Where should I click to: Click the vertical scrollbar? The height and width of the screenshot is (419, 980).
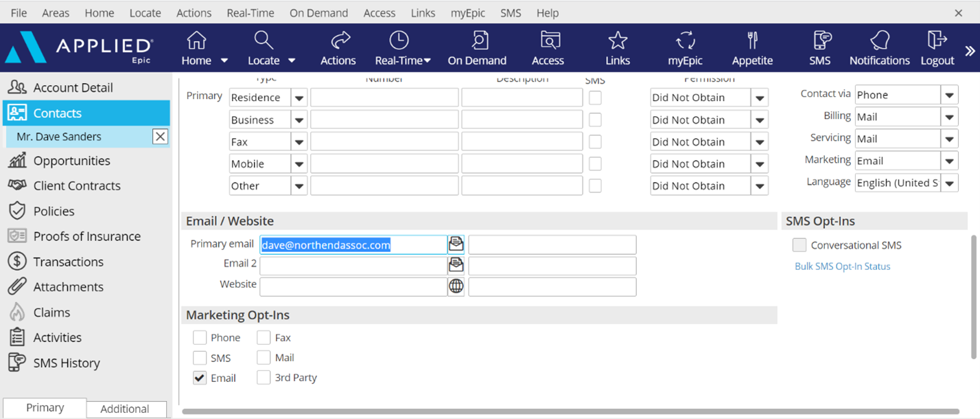(x=974, y=297)
